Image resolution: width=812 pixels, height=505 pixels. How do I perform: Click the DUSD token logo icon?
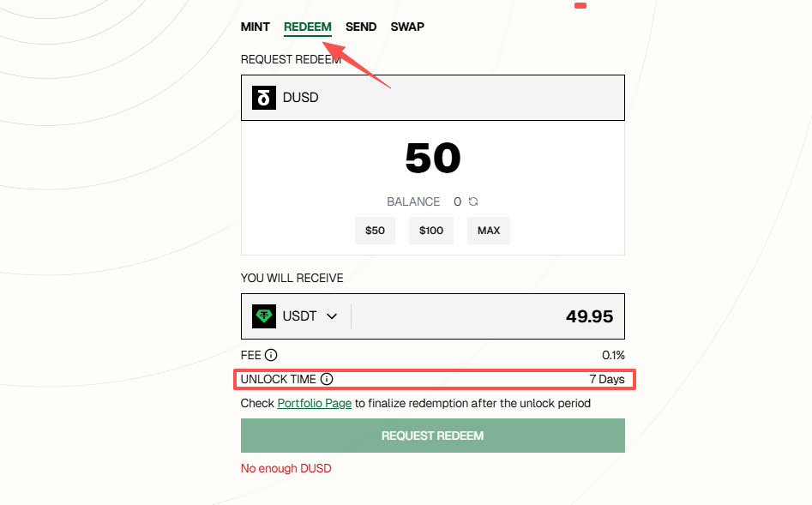pos(264,98)
